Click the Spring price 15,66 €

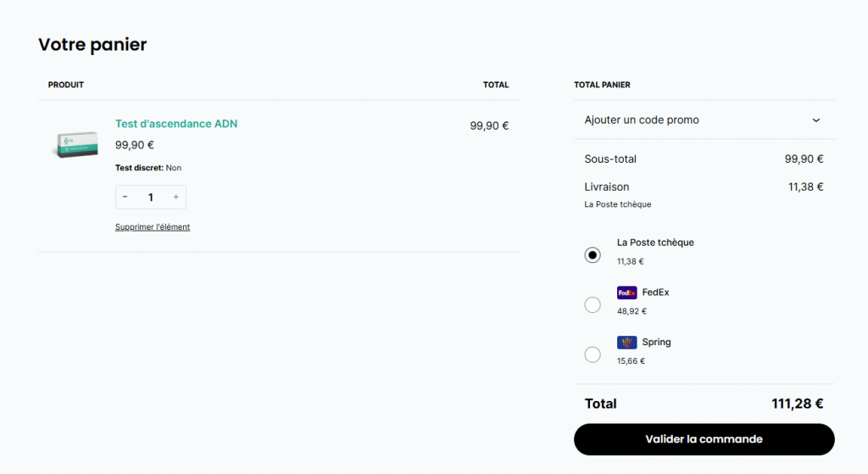631,361
